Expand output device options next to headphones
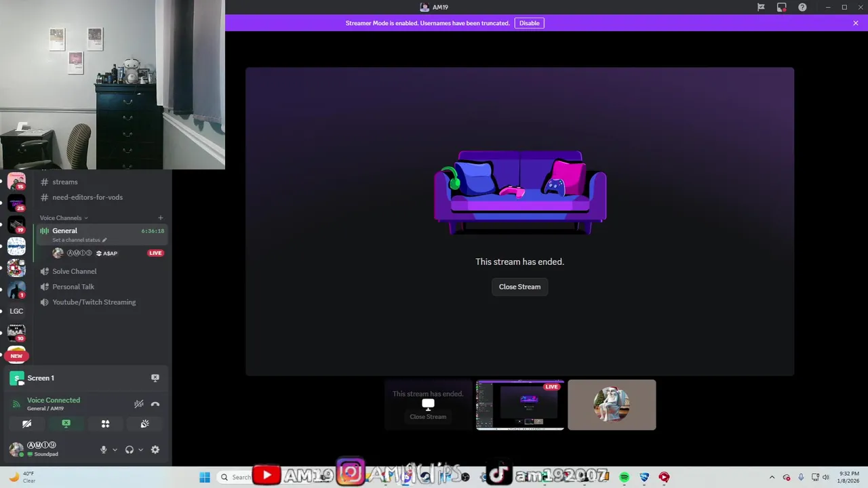 pyautogui.click(x=140, y=449)
